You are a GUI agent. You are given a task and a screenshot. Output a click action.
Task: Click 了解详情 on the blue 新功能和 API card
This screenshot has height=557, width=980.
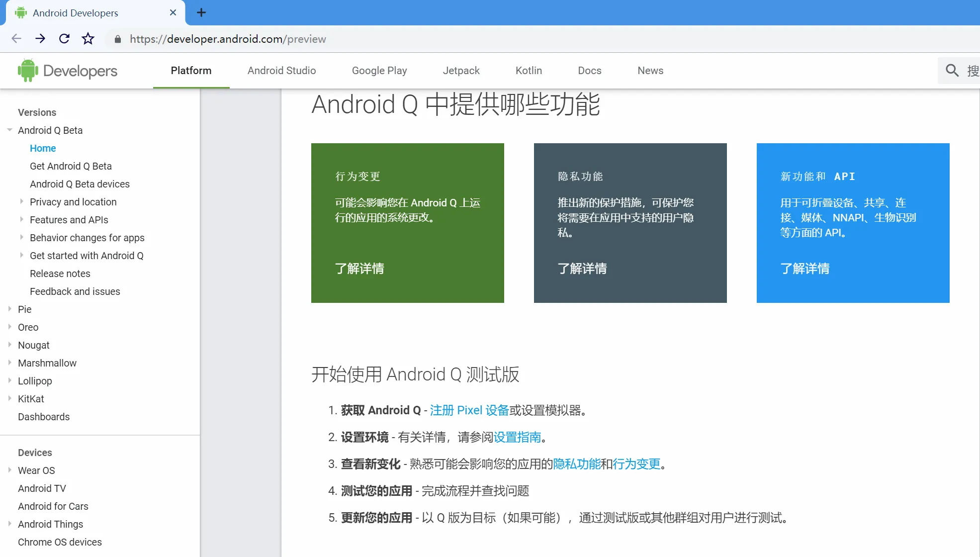coord(805,269)
